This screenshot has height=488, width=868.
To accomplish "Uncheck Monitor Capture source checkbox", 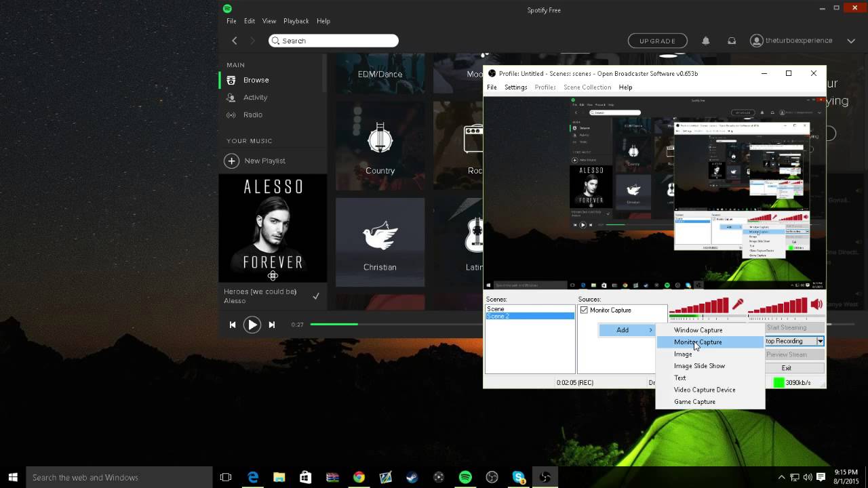I will (x=584, y=310).
